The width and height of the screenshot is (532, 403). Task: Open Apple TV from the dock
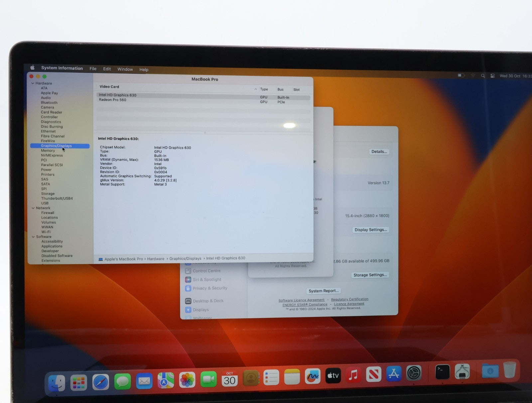coord(333,376)
